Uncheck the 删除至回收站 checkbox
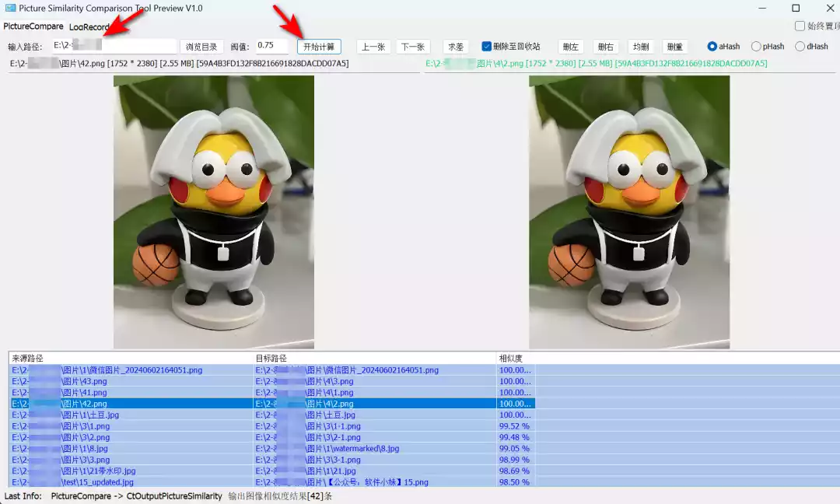Screen dimensions: 840x504 point(487,47)
